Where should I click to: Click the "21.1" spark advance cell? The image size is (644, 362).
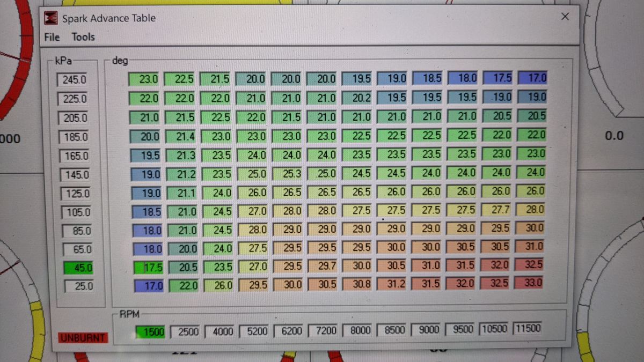click(x=183, y=193)
